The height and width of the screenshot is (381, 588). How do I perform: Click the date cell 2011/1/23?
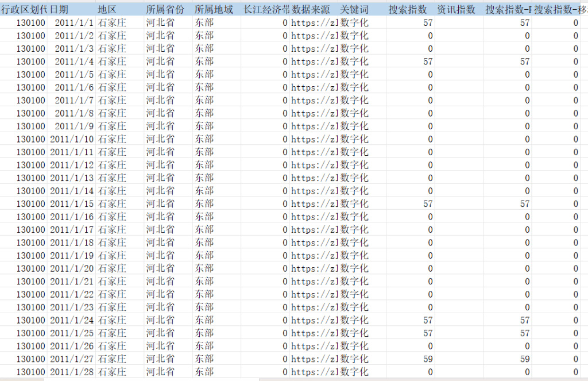tap(72, 307)
